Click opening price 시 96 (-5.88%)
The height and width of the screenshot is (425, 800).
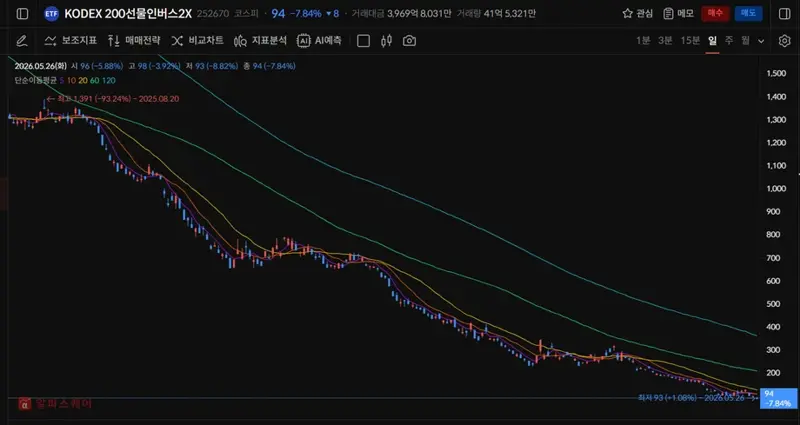tap(97, 66)
